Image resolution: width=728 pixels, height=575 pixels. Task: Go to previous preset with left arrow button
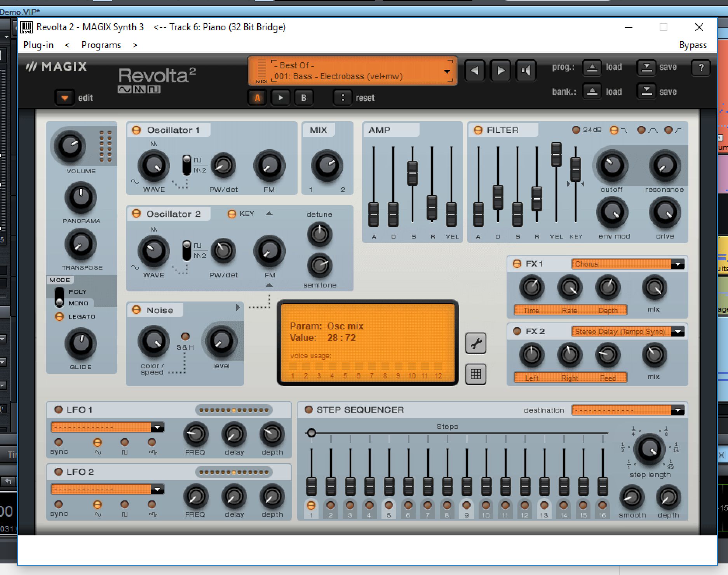pyautogui.click(x=474, y=70)
